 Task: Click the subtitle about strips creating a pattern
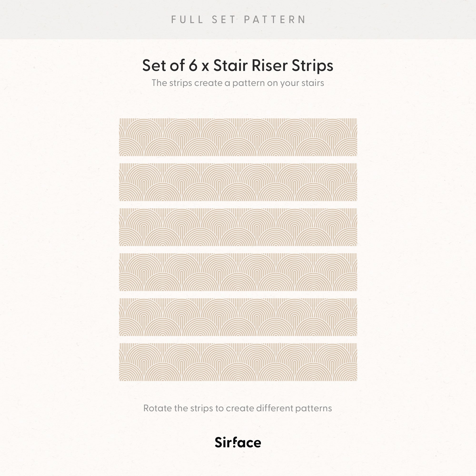click(238, 83)
